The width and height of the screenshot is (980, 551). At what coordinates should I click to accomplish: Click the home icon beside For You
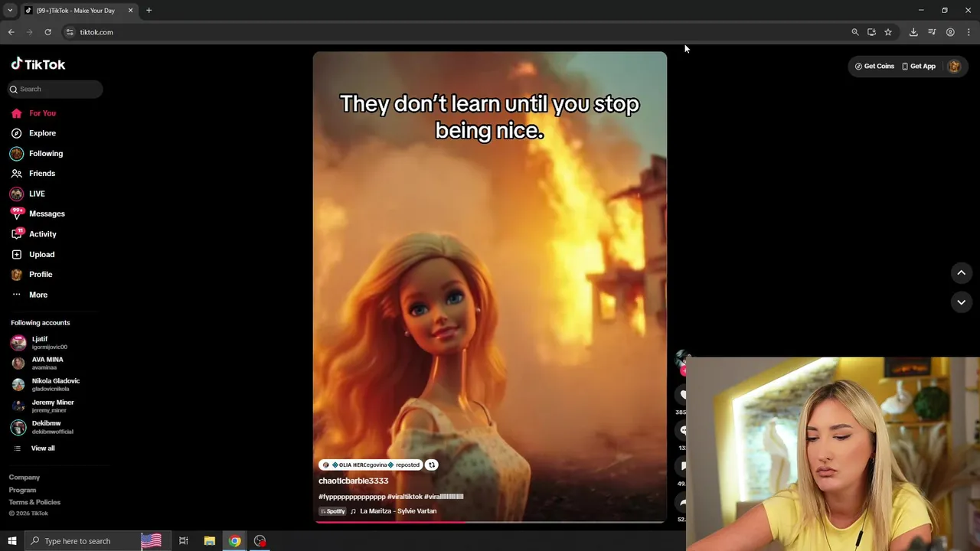[x=16, y=113]
